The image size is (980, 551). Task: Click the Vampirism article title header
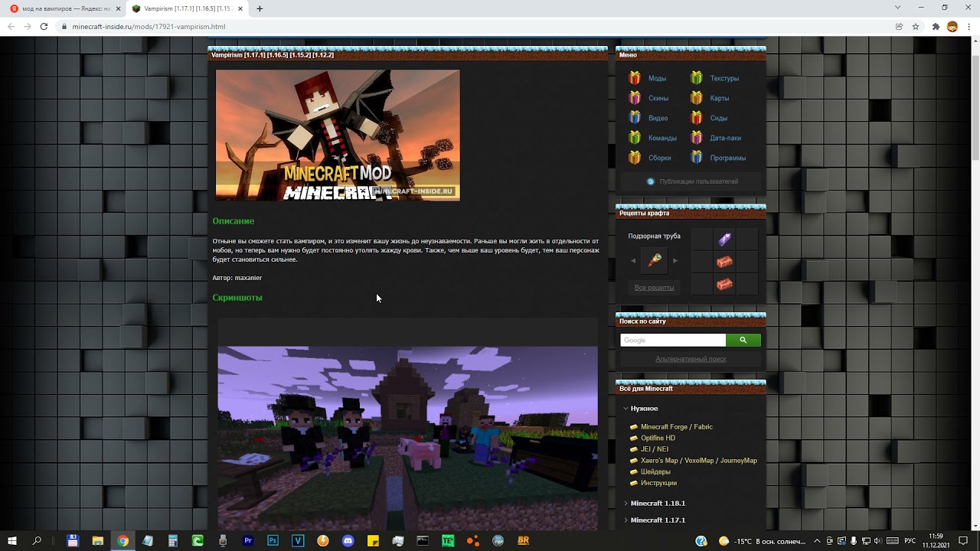tap(272, 55)
